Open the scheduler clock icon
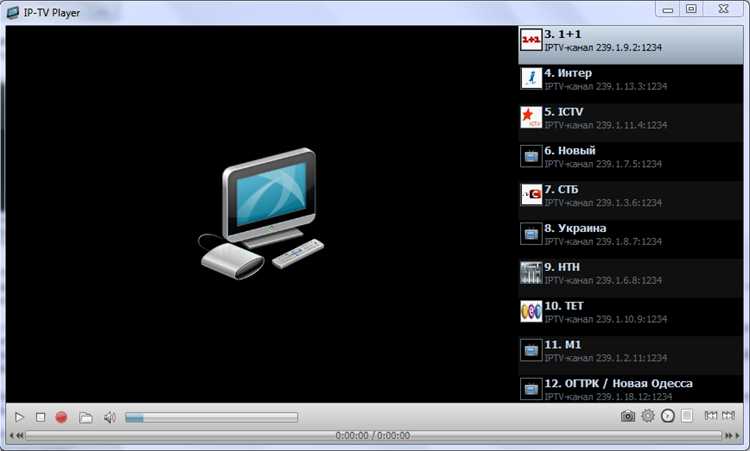 tap(668, 416)
